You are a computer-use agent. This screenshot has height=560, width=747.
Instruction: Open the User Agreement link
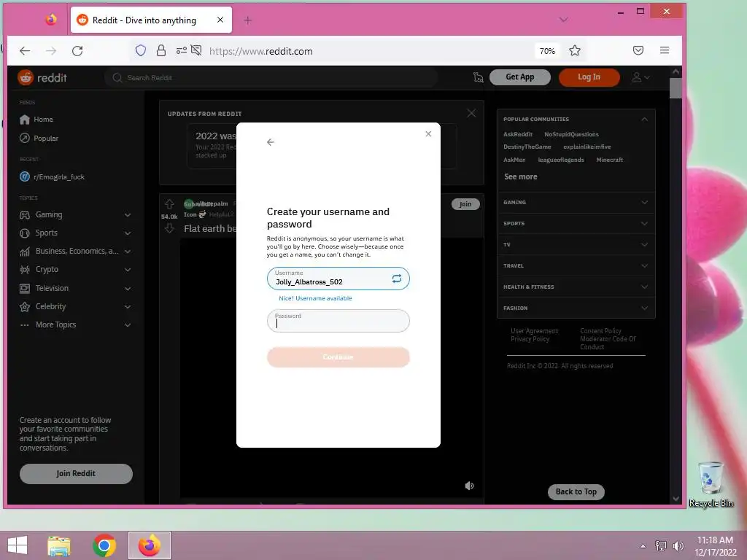534,331
